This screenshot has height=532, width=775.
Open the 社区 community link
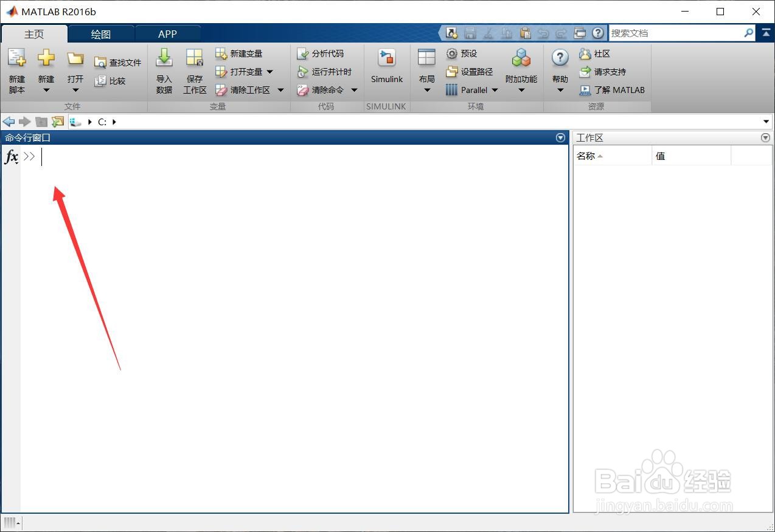594,54
